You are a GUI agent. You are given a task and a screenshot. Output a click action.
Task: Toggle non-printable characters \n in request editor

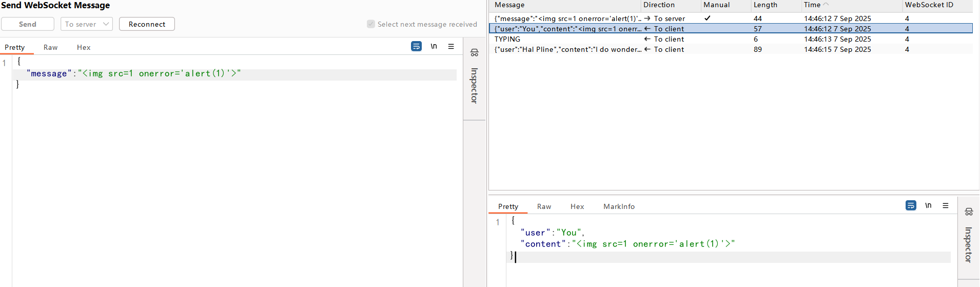tap(434, 46)
